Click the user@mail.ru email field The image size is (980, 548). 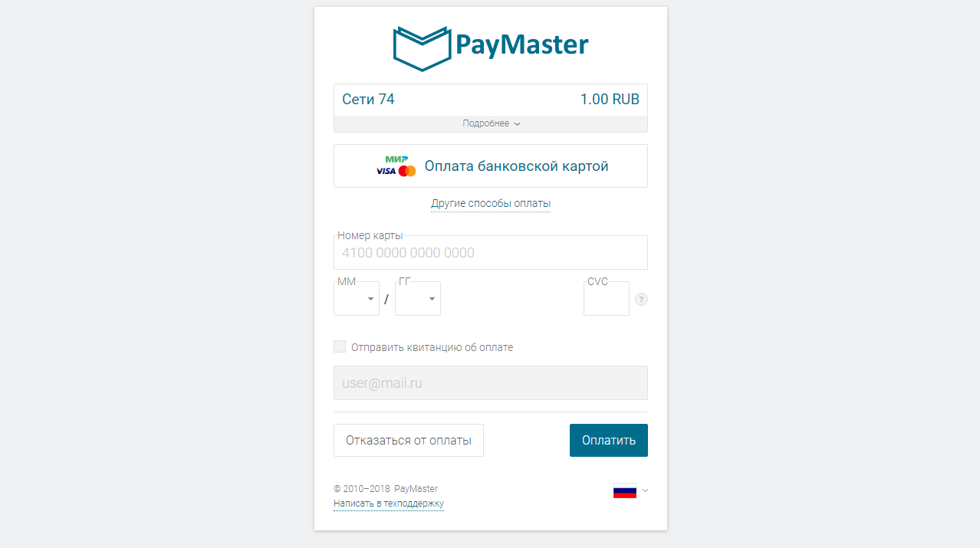tap(491, 382)
